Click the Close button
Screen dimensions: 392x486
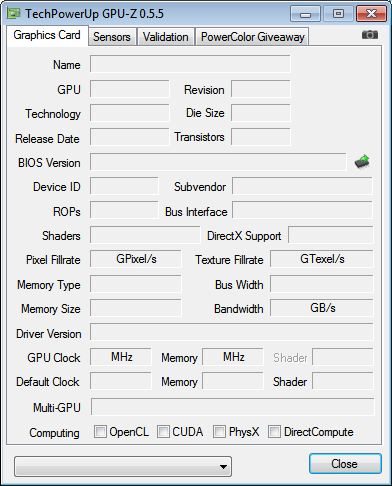point(345,463)
